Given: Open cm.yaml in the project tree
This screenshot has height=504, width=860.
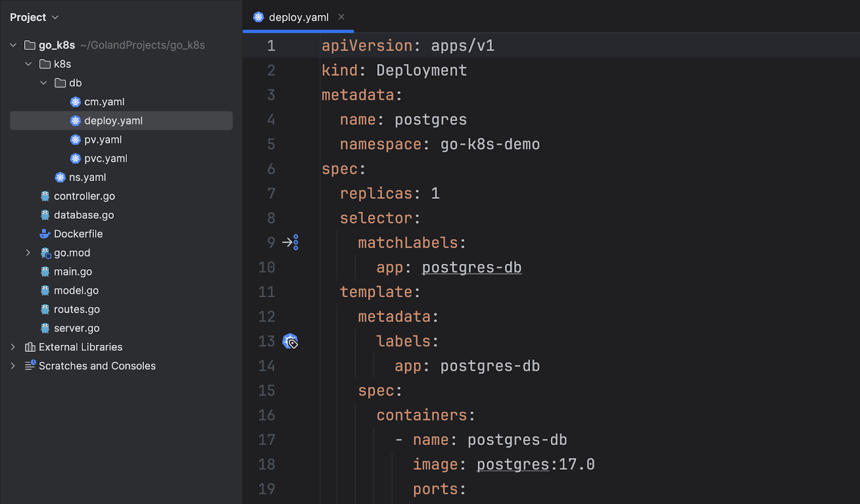Looking at the screenshot, I should (x=104, y=102).
